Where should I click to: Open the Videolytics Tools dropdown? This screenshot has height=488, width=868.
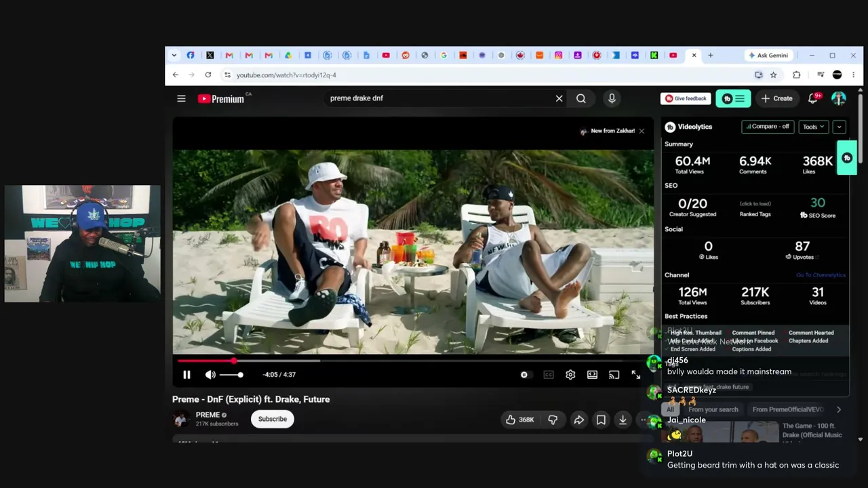tap(814, 127)
